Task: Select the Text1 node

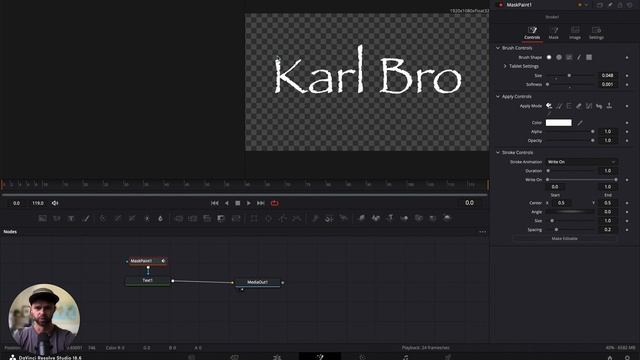Action: tap(147, 280)
